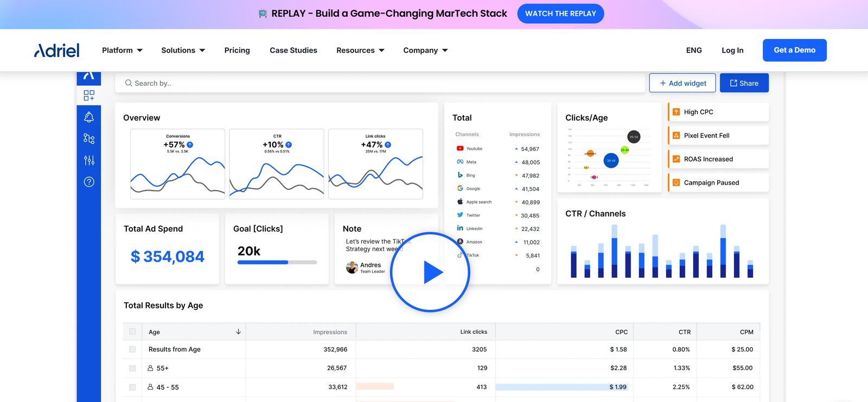Click the Apple search channel icon
Screen dimensions: 868x402
pos(460,201)
